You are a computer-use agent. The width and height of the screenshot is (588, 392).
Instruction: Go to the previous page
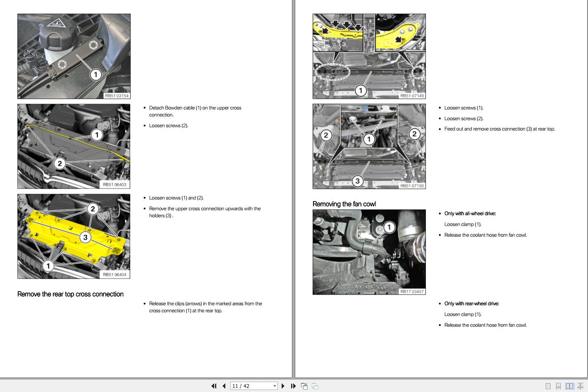click(x=224, y=386)
